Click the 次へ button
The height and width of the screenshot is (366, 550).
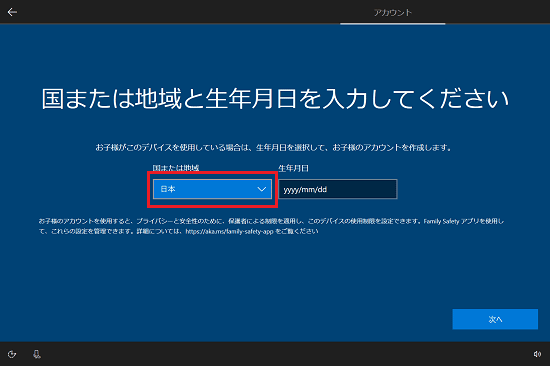point(495,319)
